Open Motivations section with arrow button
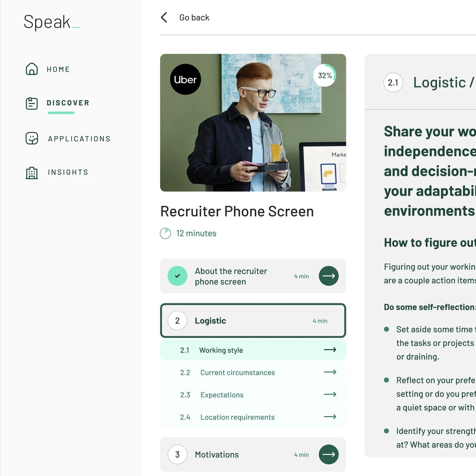This screenshot has width=476, height=476. 328,454
